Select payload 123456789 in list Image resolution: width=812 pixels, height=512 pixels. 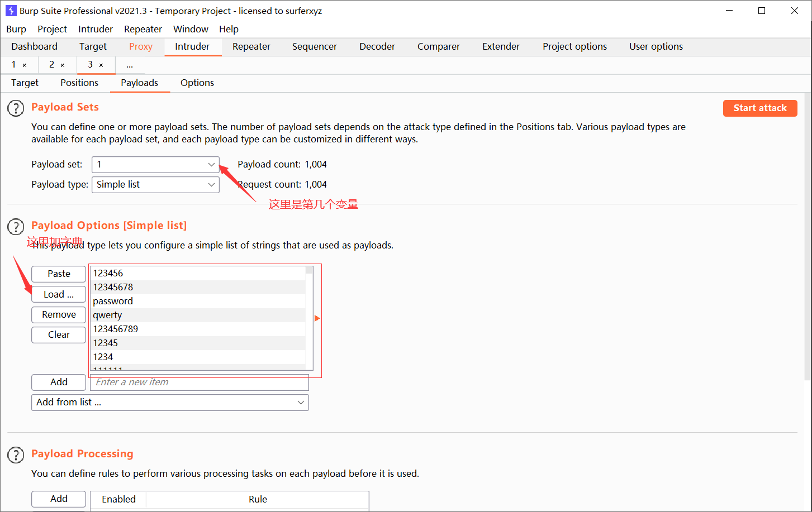click(198, 329)
